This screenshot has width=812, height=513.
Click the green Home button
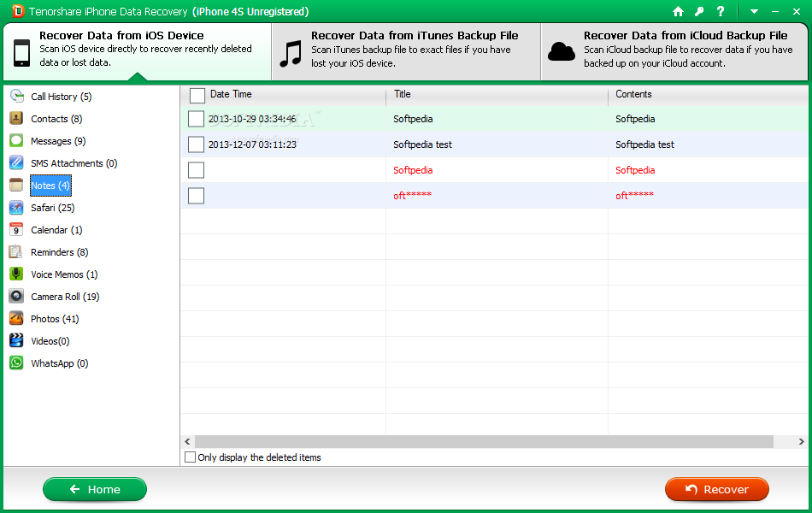95,489
